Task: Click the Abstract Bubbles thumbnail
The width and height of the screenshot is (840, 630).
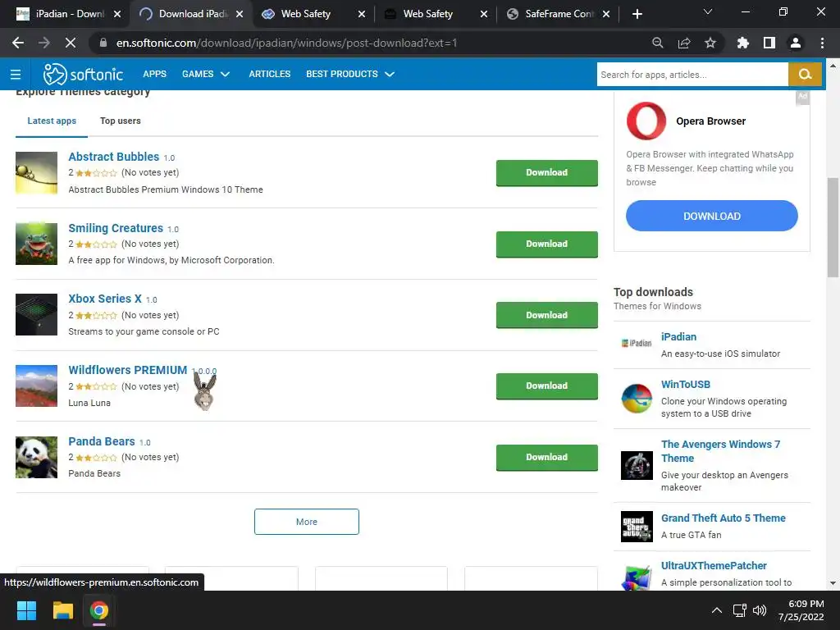Action: (36, 172)
